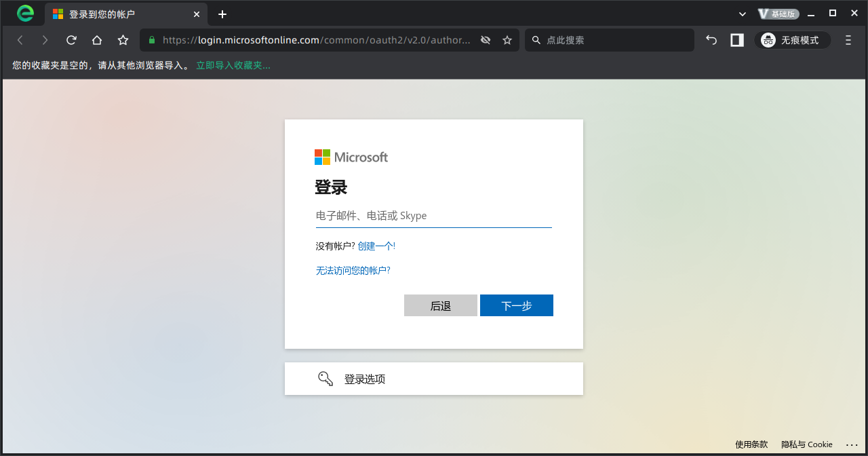Click the 360 browser logo icon
The height and width of the screenshot is (456, 868).
coord(25,13)
